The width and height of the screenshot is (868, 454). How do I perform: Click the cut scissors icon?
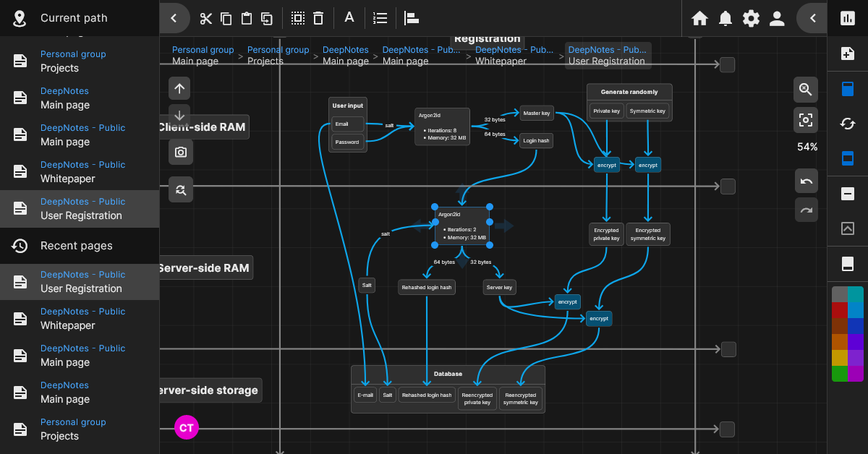coord(206,18)
